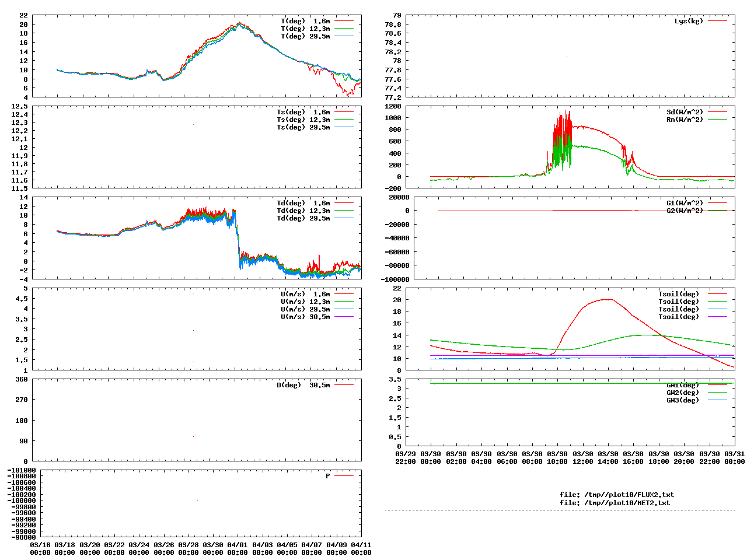Image resolution: width=747 pixels, height=560 pixels.
Task: Click the 'G2(W/m^2)' legend label
Action: tap(685, 211)
